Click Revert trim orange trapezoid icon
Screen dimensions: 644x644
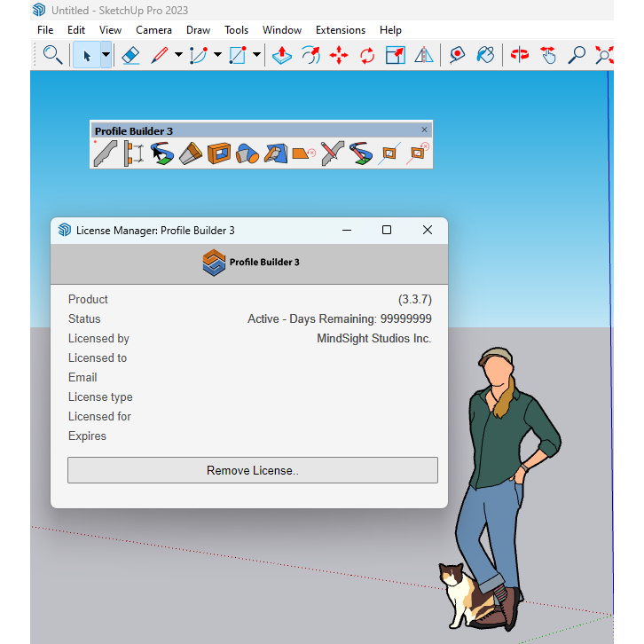tap(304, 153)
